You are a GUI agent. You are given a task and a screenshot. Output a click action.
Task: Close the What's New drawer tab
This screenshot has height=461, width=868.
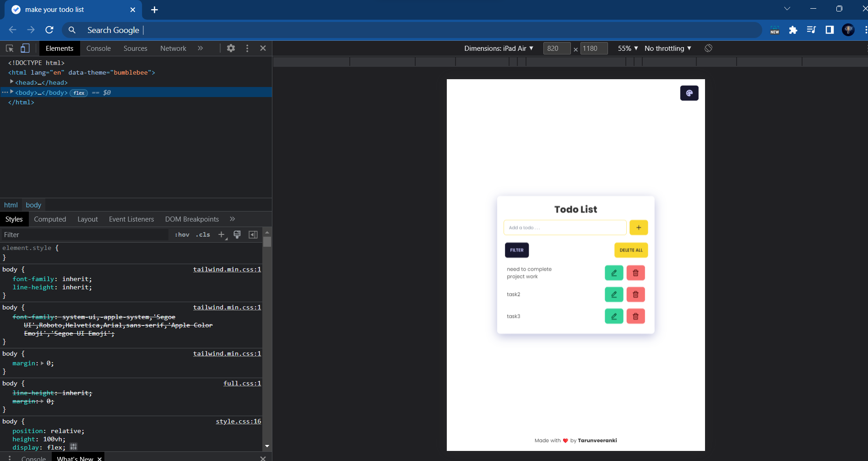click(x=99, y=458)
